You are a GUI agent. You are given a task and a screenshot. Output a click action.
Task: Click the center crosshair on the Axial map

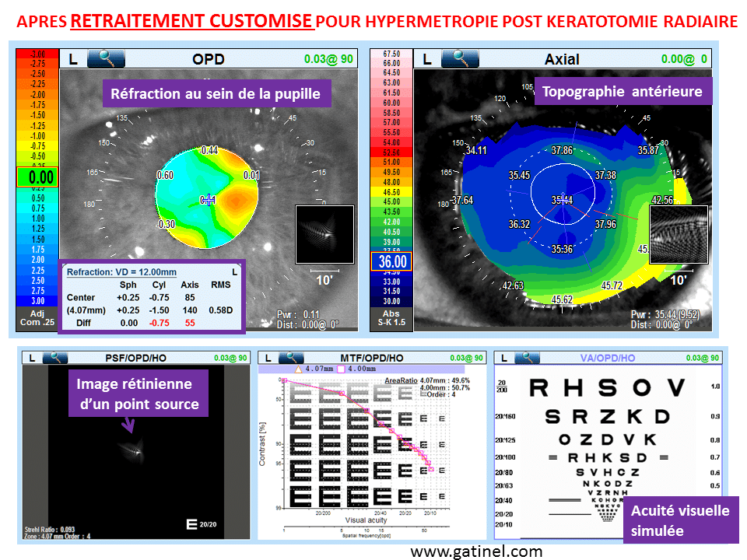(x=563, y=199)
